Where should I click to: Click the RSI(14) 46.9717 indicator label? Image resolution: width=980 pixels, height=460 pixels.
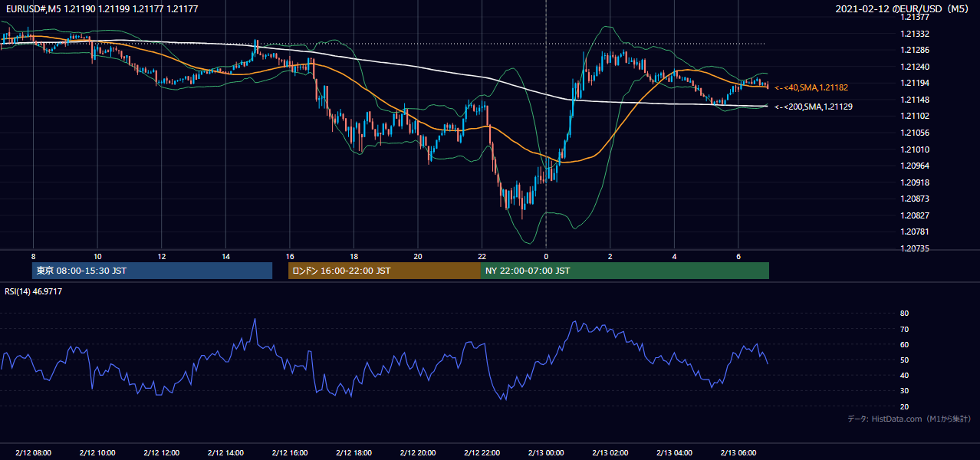coord(34,291)
